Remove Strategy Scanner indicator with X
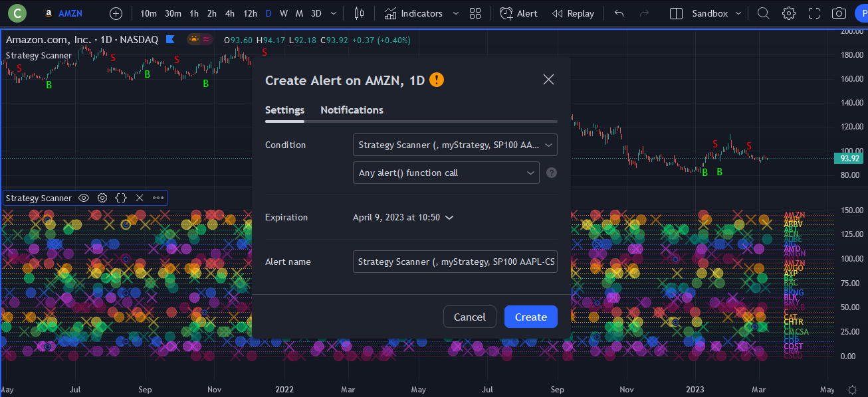The height and width of the screenshot is (397, 868). pyautogui.click(x=140, y=198)
